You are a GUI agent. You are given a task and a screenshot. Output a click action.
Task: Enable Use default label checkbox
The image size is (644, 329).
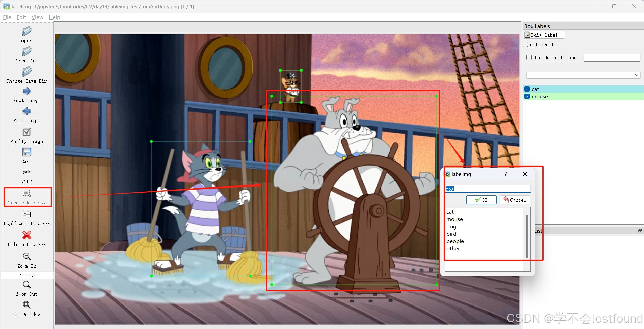click(x=529, y=57)
